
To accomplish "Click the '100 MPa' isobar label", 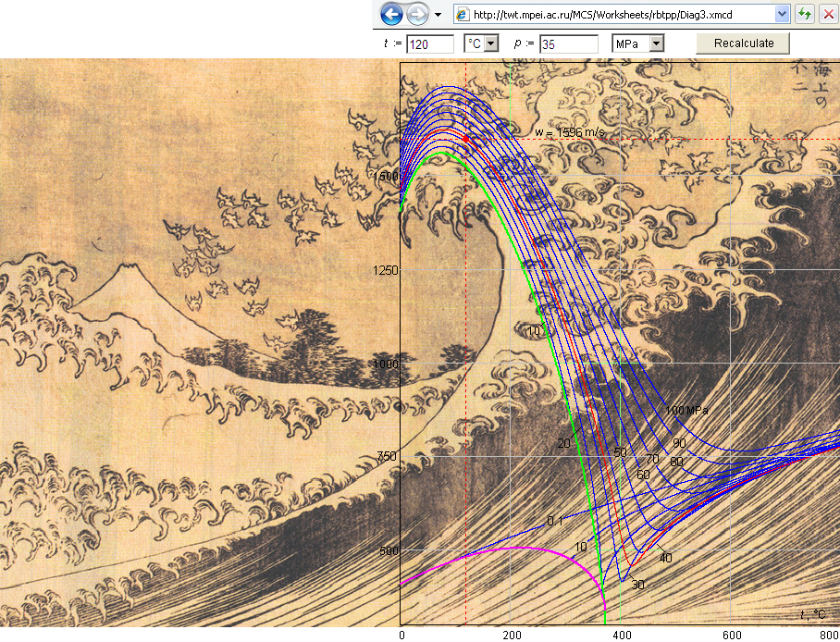I will point(686,411).
